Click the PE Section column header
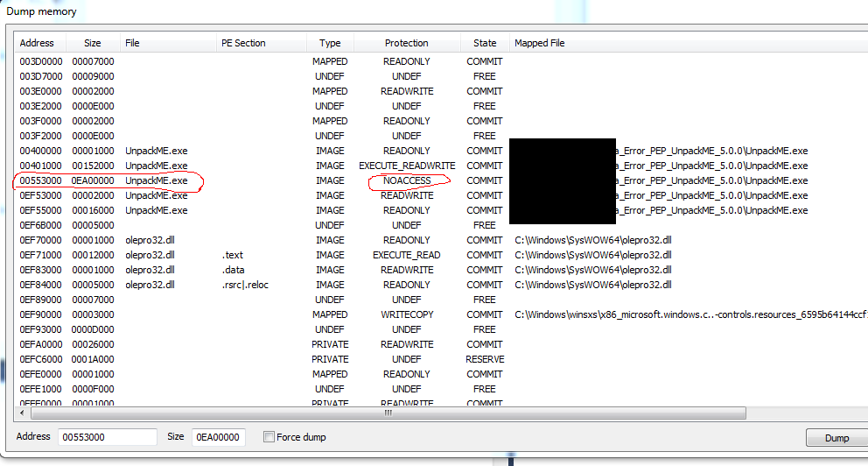 point(243,43)
